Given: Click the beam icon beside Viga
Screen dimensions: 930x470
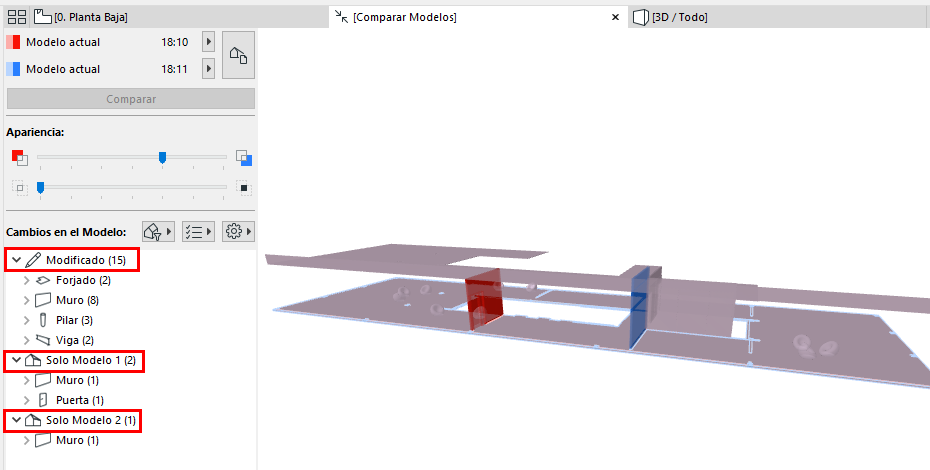Looking at the screenshot, I should coord(43,340).
